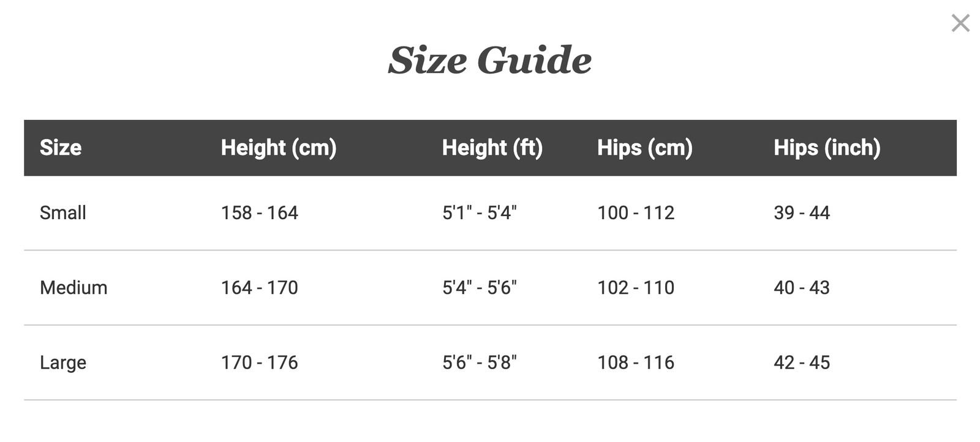This screenshot has height=442, width=980.
Task: Close the Size Guide popup
Action: point(960,23)
